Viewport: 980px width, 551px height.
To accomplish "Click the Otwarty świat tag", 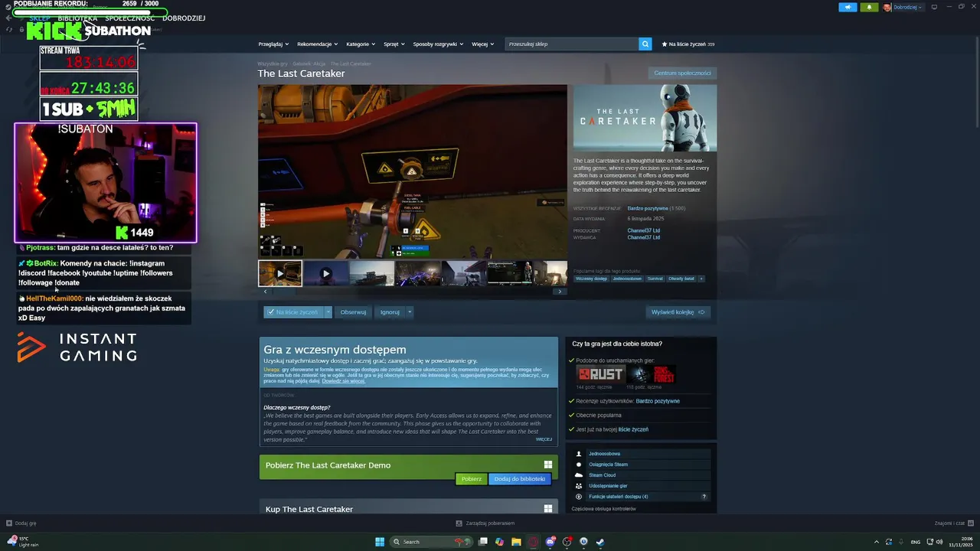I will 681,279.
